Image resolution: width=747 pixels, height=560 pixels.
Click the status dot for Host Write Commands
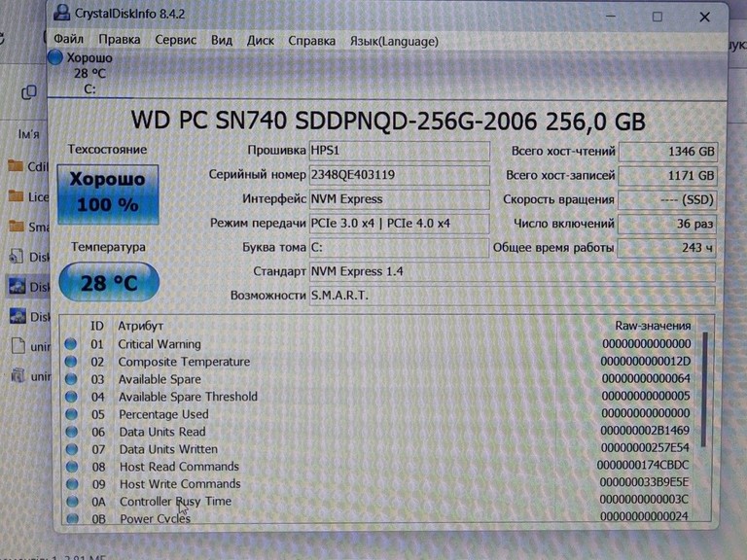coord(72,484)
